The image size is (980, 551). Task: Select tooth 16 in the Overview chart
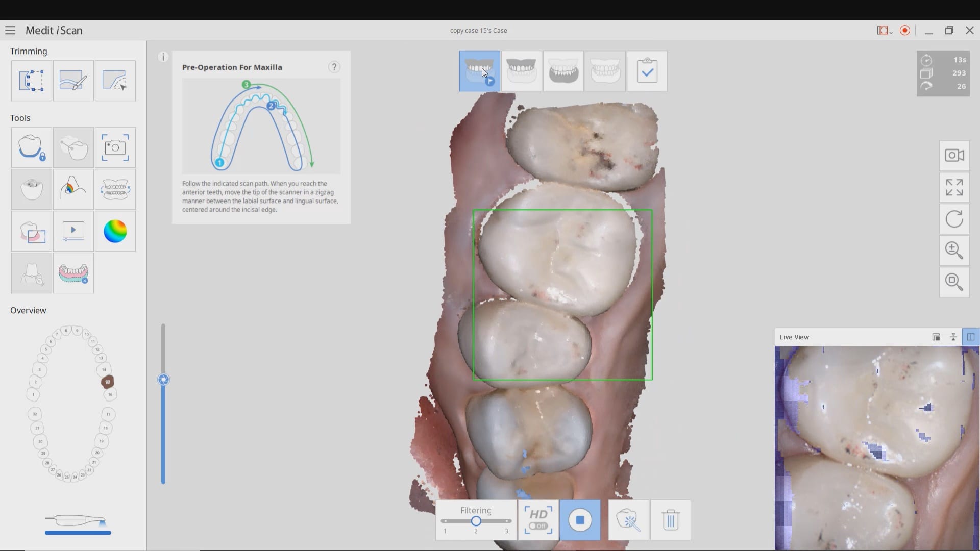point(110,394)
